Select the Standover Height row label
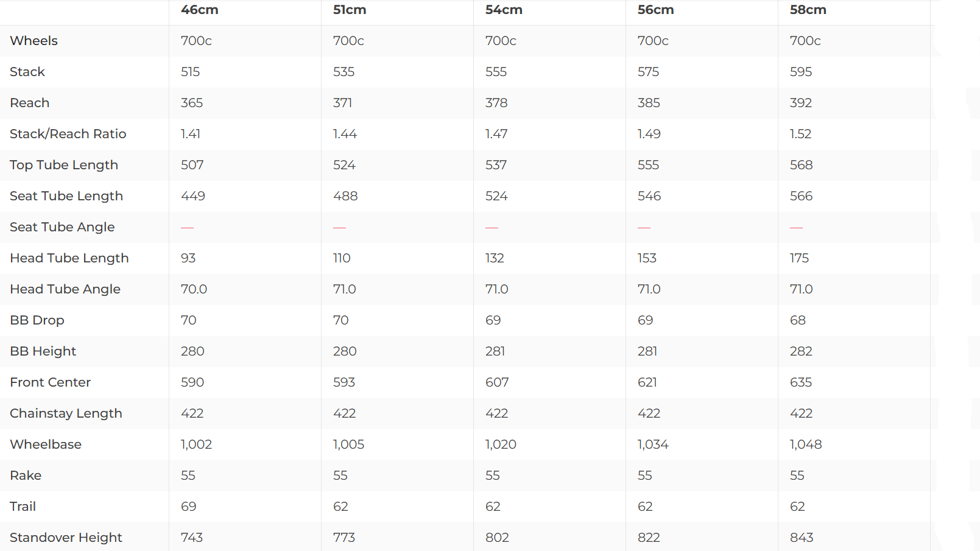980x551 pixels. pyautogui.click(x=66, y=538)
